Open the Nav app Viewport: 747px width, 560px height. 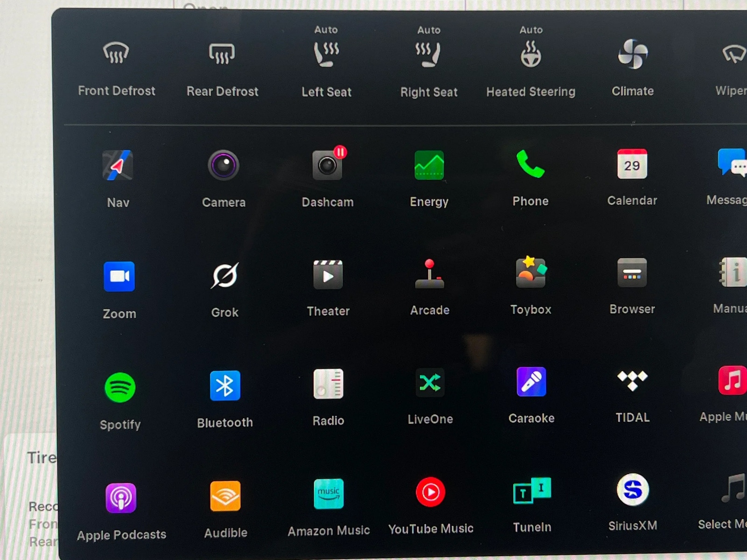tap(118, 166)
